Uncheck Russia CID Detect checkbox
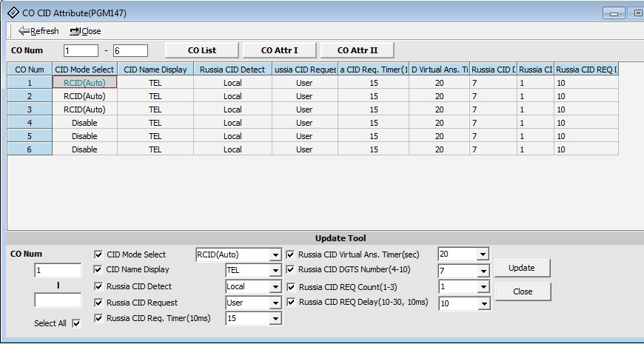The width and height of the screenshot is (644, 344). pos(99,286)
